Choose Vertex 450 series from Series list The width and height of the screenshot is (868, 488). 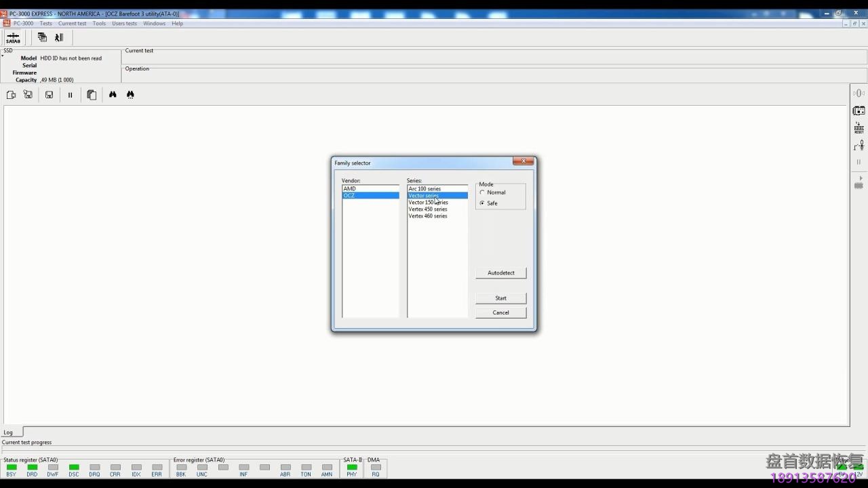428,209
